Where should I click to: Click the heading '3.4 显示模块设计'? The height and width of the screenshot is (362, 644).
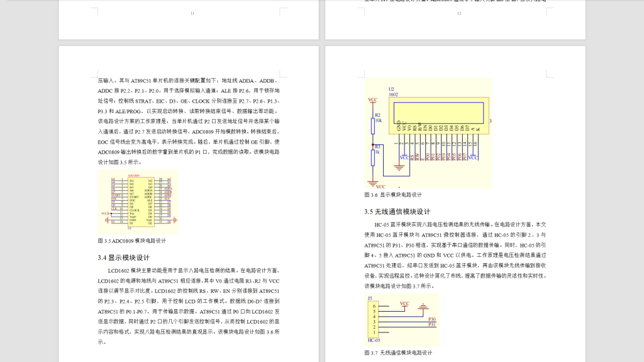[x=124, y=258]
